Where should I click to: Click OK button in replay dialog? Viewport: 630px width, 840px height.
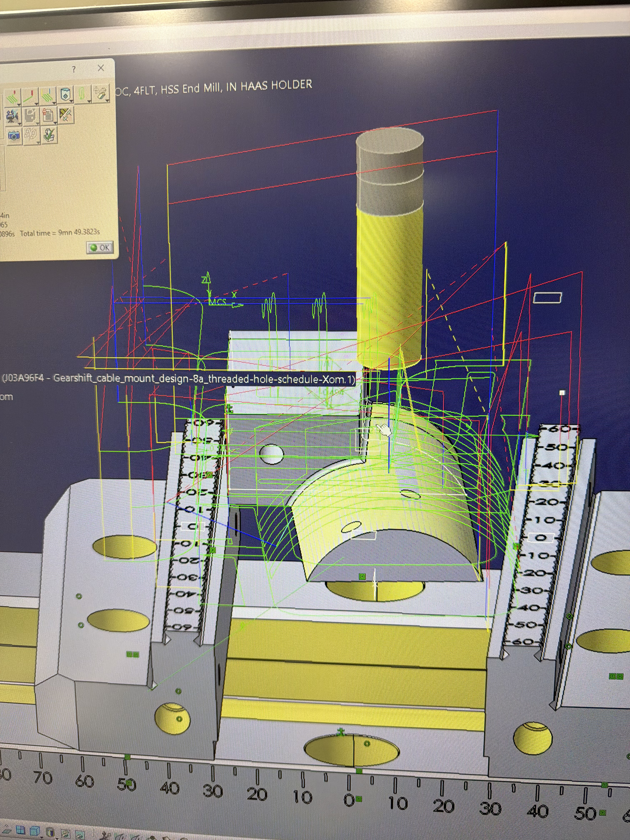pyautogui.click(x=100, y=248)
